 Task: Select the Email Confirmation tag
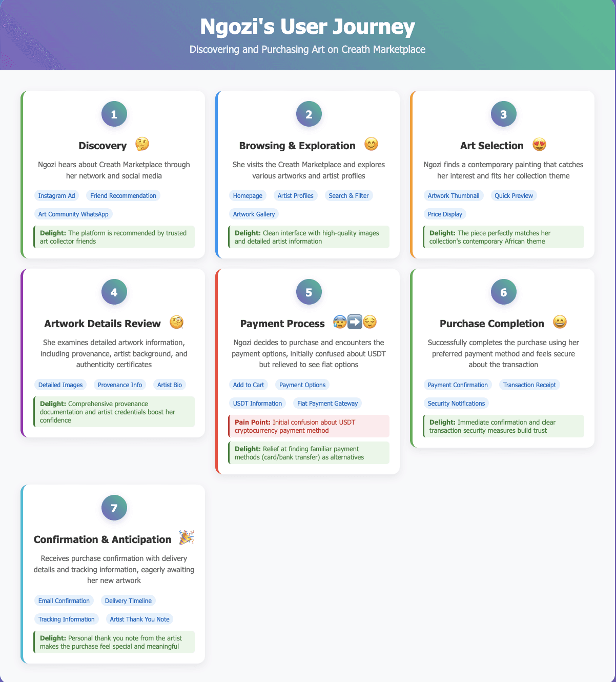[64, 600]
